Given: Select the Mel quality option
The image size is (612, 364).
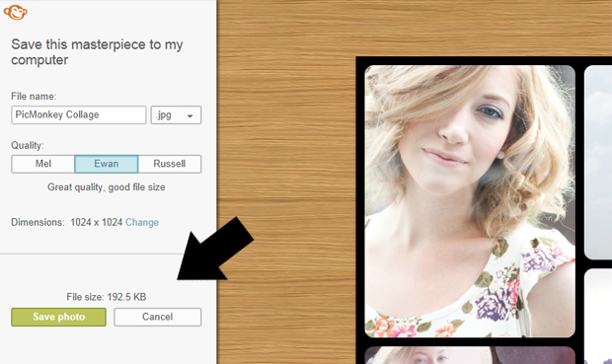Looking at the screenshot, I should click(x=42, y=164).
